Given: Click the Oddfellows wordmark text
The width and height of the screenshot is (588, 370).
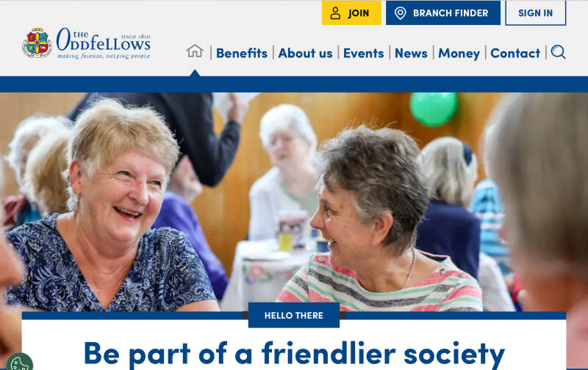Looking at the screenshot, I should tap(104, 43).
